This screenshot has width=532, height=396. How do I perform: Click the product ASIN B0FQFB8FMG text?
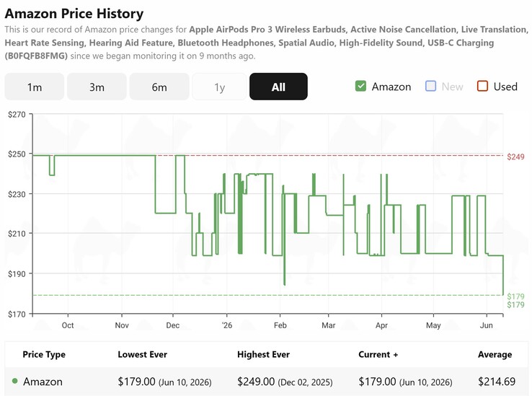[36, 56]
